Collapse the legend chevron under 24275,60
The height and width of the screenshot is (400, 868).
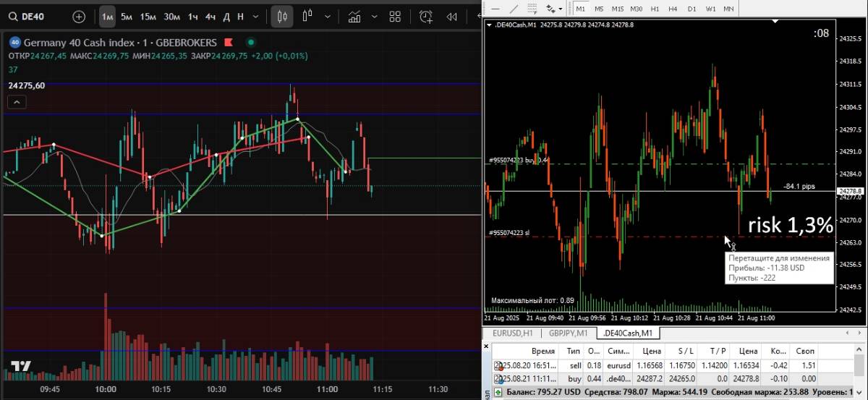(17, 103)
